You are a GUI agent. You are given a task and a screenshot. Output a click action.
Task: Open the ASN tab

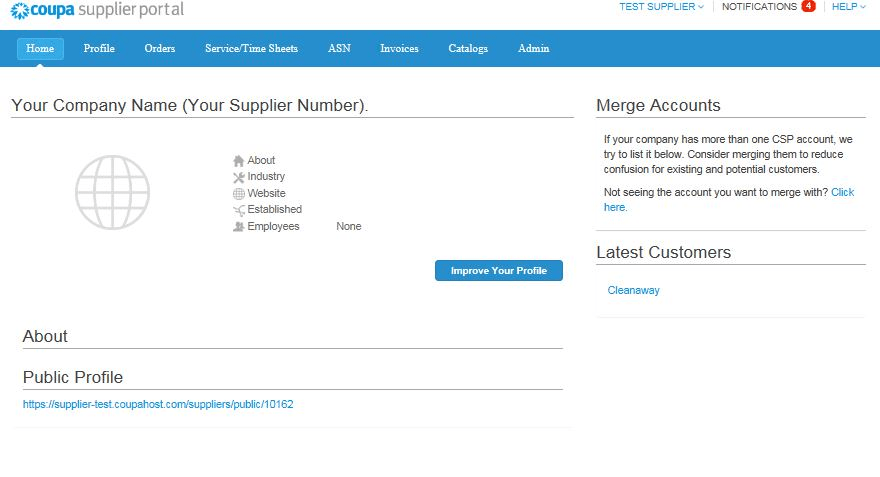[339, 49]
